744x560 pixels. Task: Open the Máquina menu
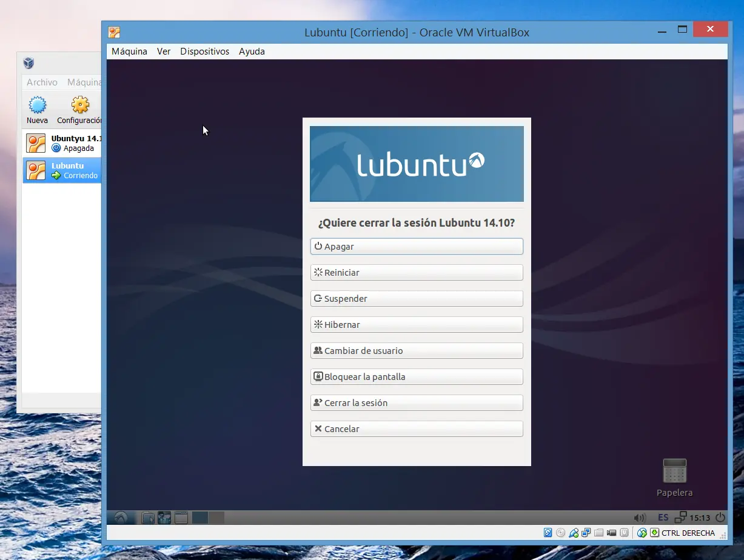pos(129,52)
